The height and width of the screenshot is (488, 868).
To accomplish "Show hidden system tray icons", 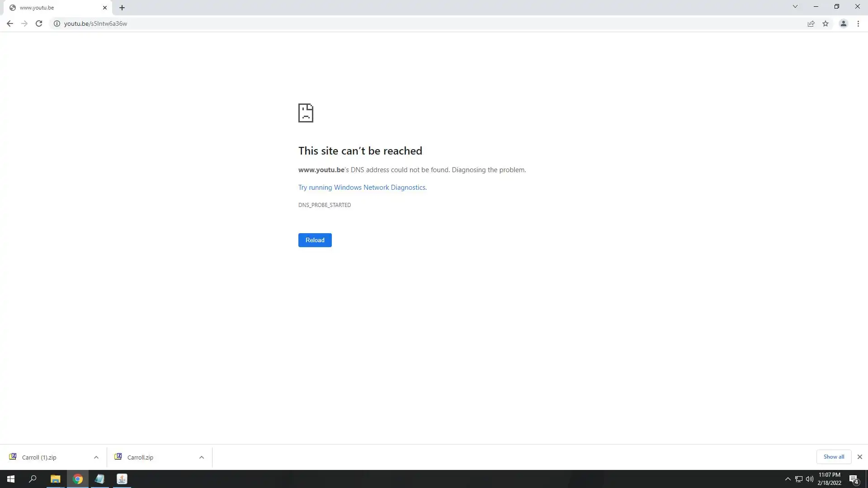I will tap(788, 479).
